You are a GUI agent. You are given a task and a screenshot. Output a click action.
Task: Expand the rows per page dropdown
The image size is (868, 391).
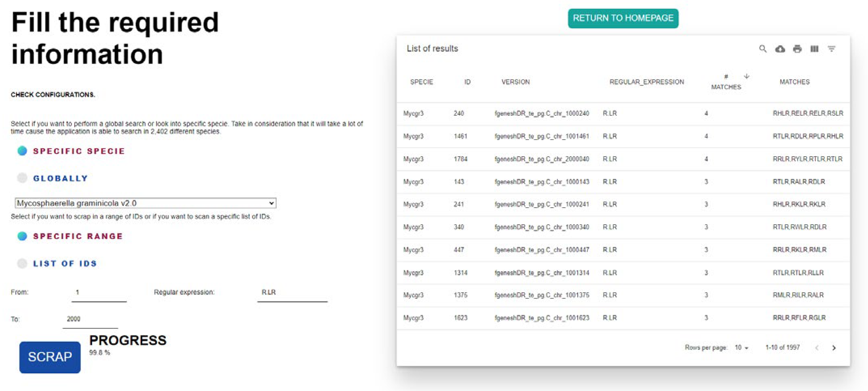point(741,348)
